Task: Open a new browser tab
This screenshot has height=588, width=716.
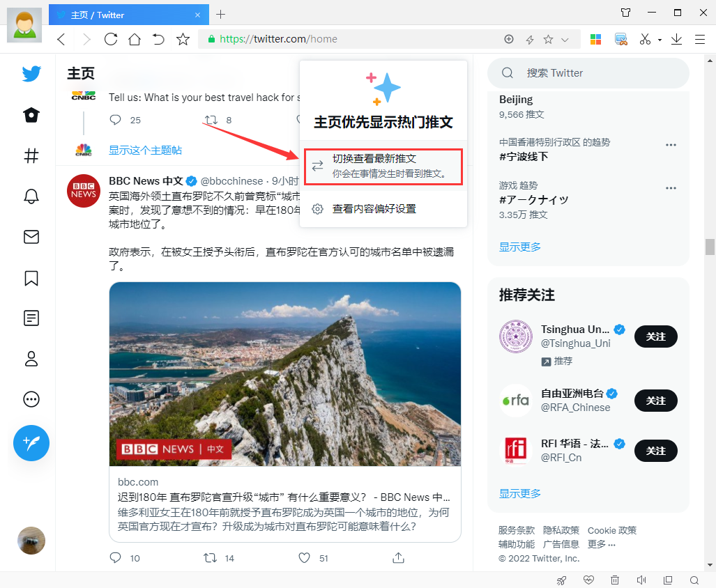Action: tap(220, 15)
